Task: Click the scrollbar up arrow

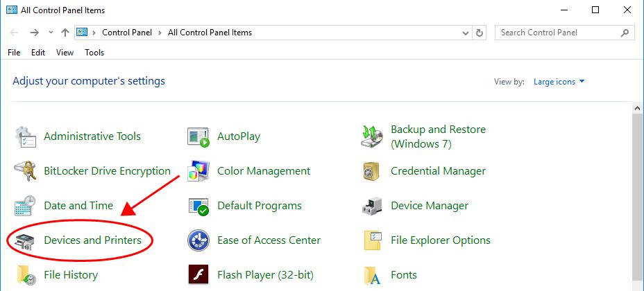Action: [x=638, y=108]
